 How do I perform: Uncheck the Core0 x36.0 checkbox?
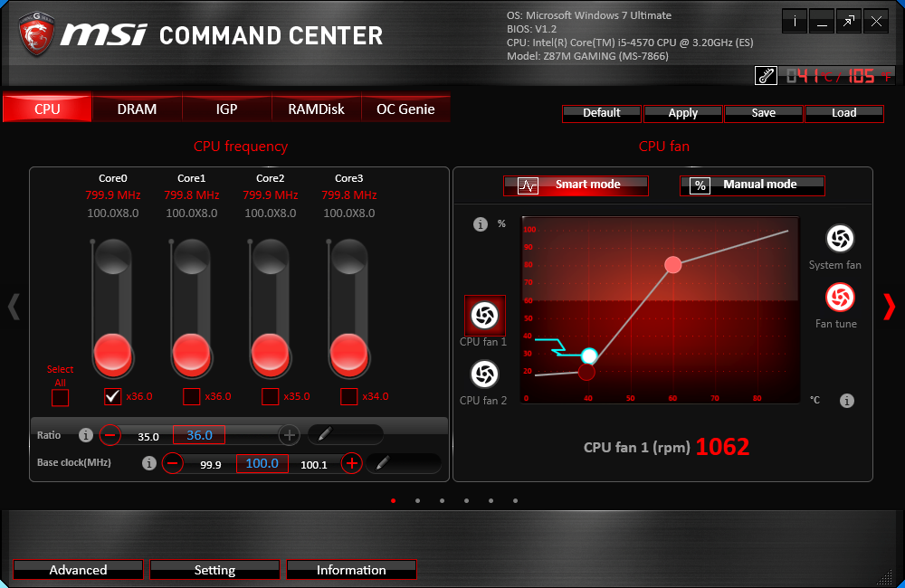coord(112,396)
